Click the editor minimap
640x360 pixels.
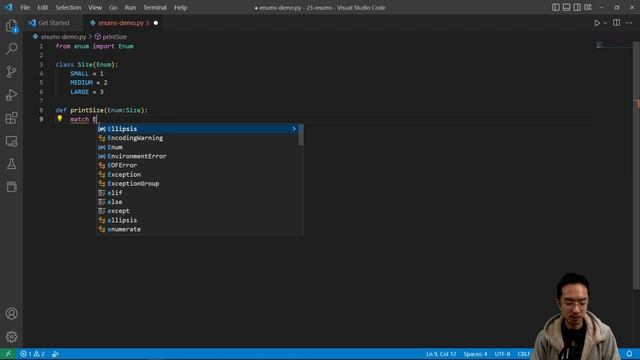coord(612,45)
